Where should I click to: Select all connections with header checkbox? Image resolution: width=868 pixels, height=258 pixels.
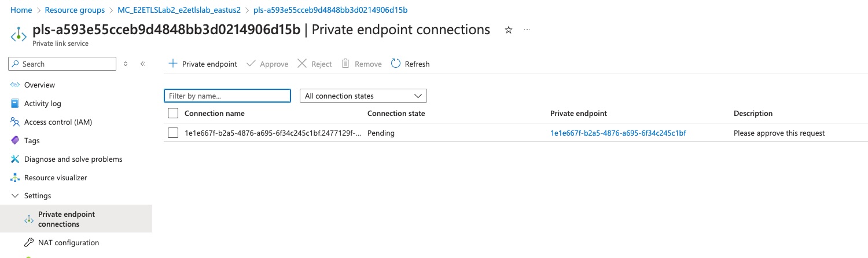(173, 113)
